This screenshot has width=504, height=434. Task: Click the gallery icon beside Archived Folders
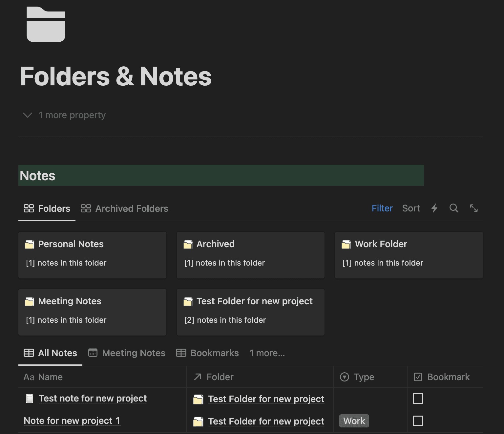point(86,208)
